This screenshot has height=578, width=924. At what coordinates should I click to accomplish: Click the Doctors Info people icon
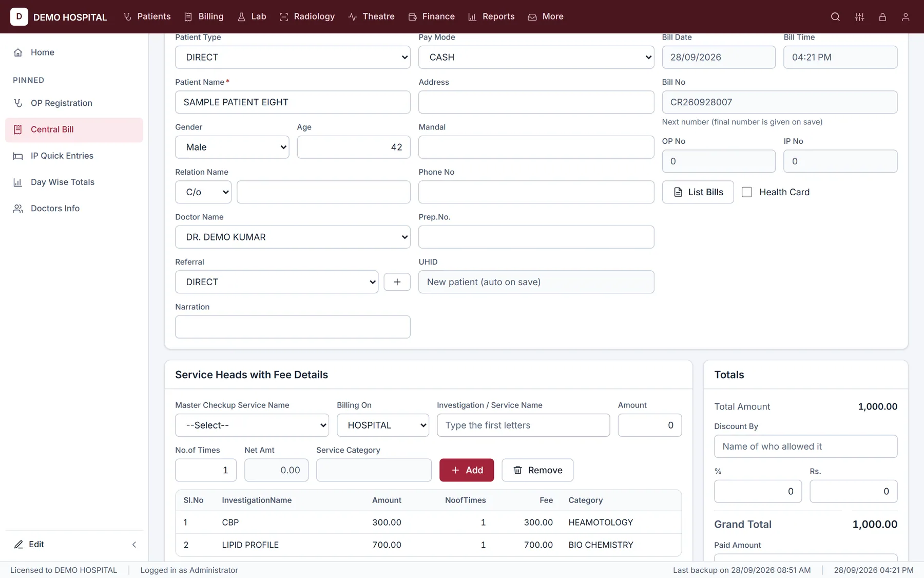18,209
